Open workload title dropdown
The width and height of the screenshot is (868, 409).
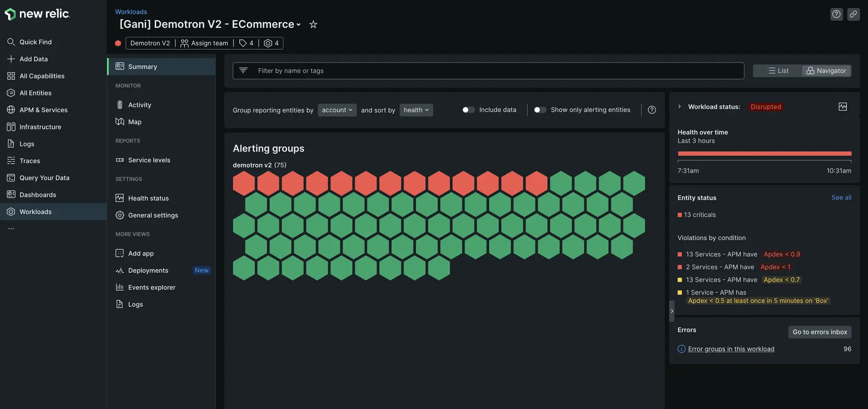pyautogui.click(x=298, y=25)
